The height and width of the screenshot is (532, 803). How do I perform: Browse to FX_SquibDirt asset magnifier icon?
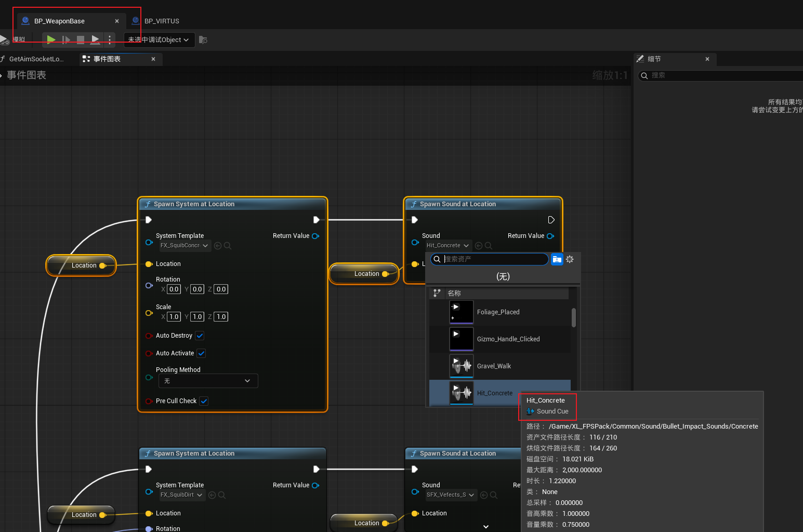[222, 495]
